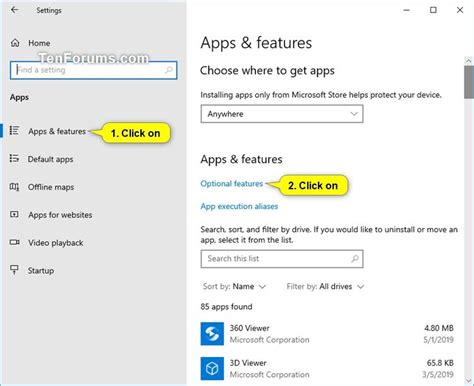Click scrollbar down arrow

(469, 380)
